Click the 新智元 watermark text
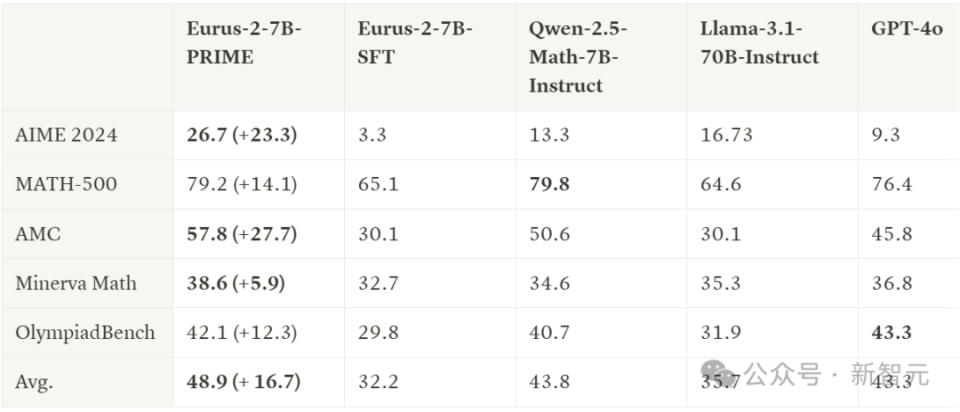The width and height of the screenshot is (960, 412). tap(889, 375)
